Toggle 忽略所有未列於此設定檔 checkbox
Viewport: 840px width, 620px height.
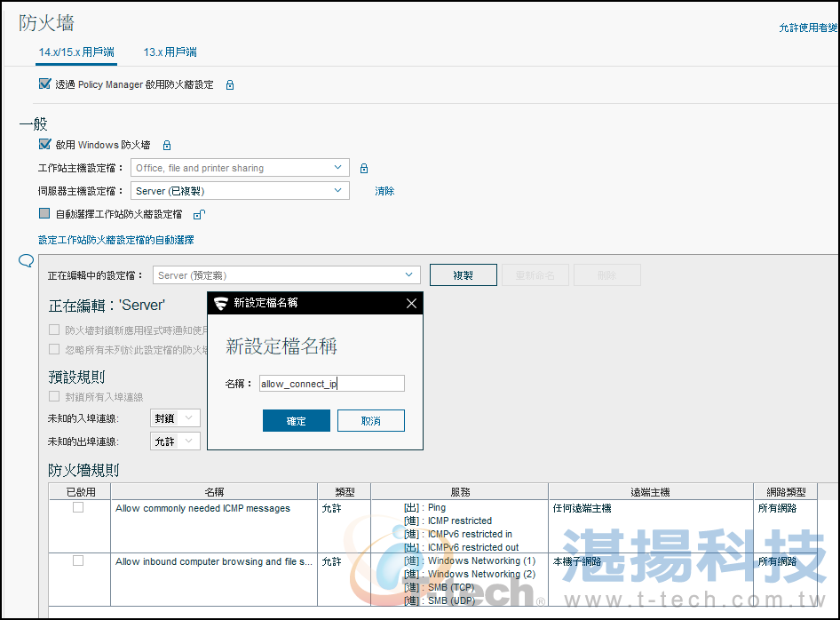(54, 349)
